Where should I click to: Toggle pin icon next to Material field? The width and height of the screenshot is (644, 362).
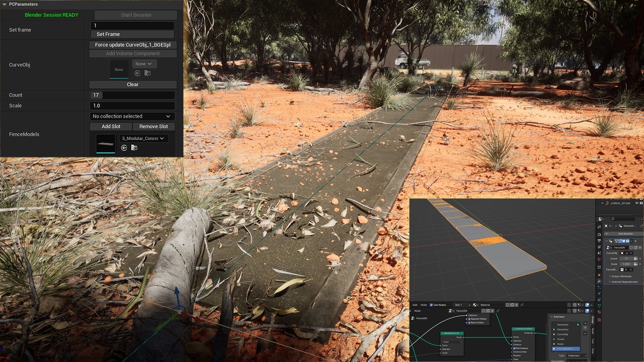tap(522, 305)
